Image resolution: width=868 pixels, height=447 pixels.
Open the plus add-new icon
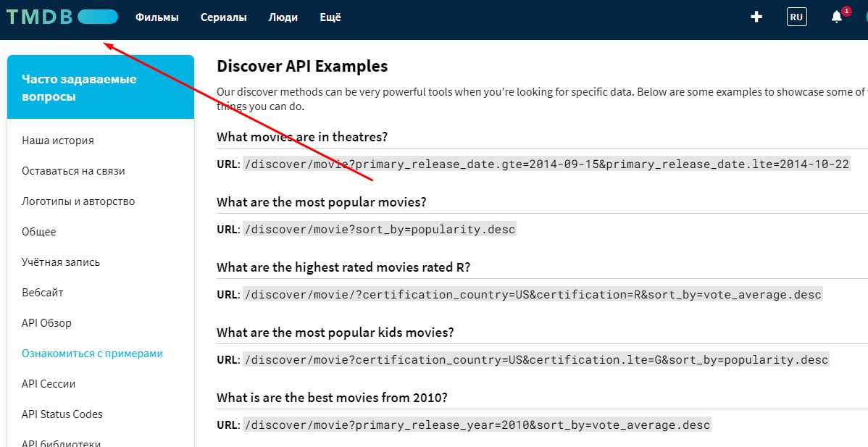(x=756, y=17)
